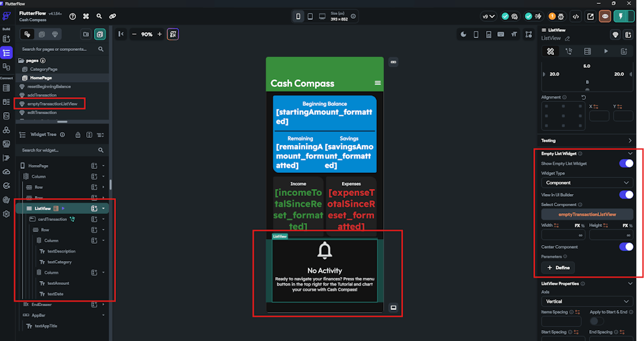Click the link icon in the top bar
The height and width of the screenshot is (341, 644).
112,17
